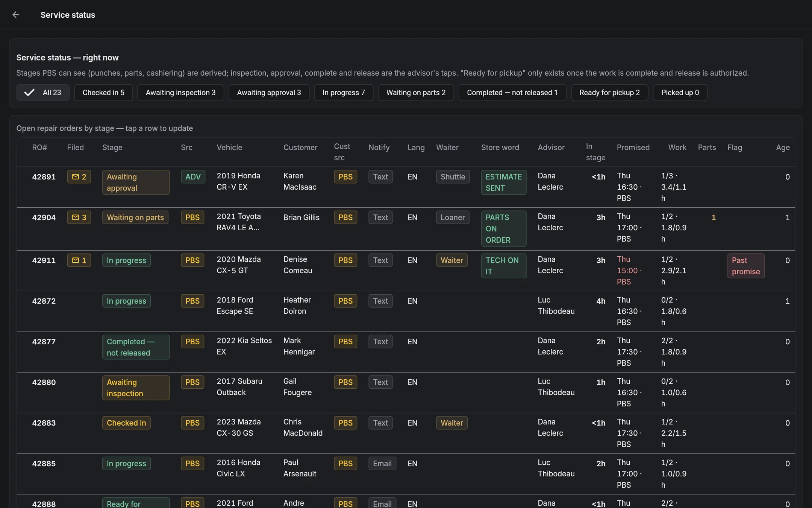Go back using the arrow icon
812x508 pixels.
(16, 15)
